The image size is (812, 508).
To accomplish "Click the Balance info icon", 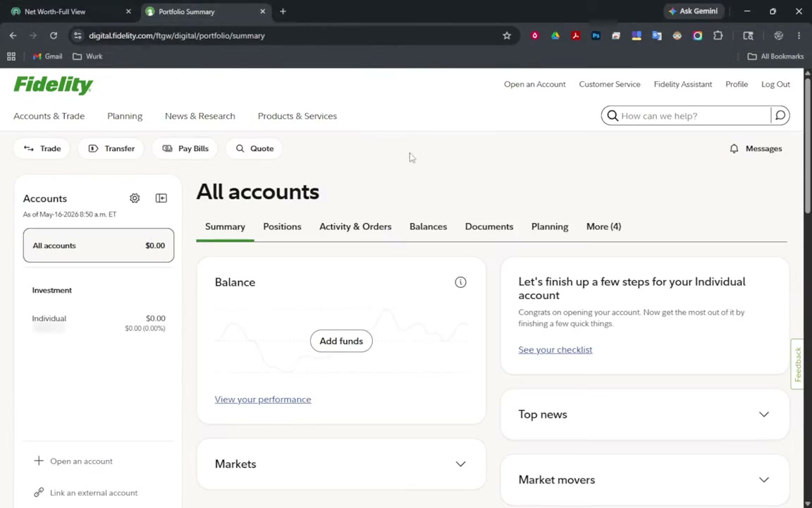I will coord(460,282).
